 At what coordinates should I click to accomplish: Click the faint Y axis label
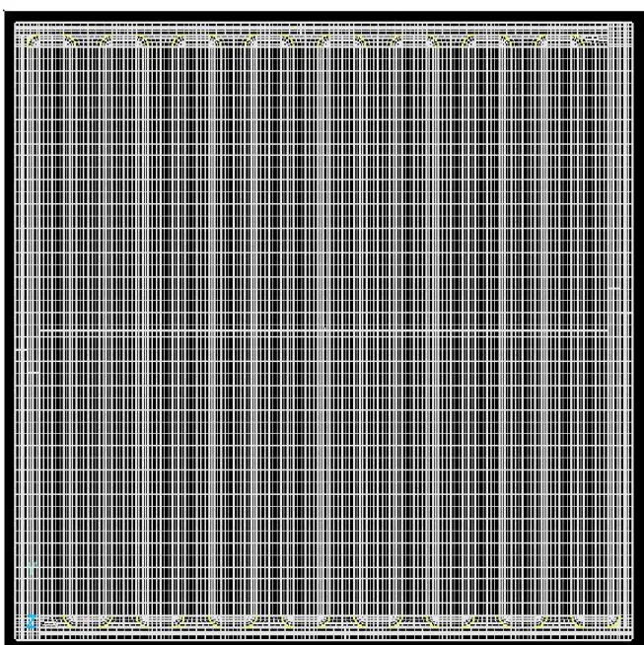point(32,568)
